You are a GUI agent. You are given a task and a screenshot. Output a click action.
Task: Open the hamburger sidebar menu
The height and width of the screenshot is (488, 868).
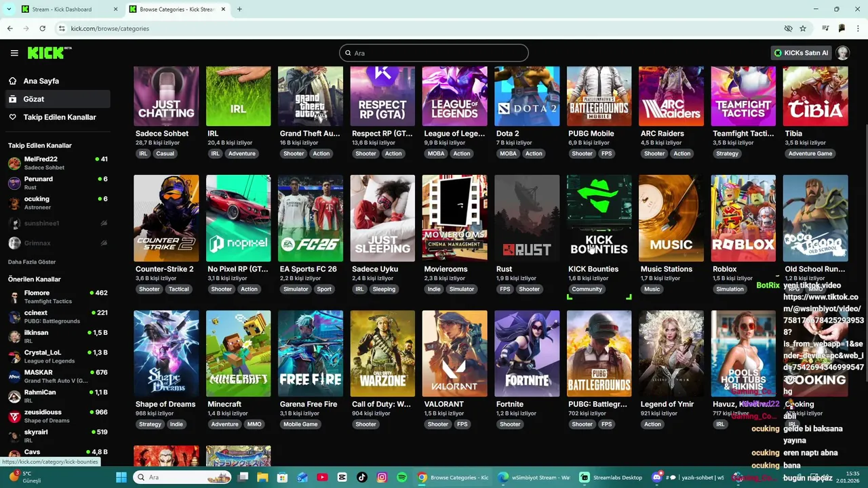[14, 53]
